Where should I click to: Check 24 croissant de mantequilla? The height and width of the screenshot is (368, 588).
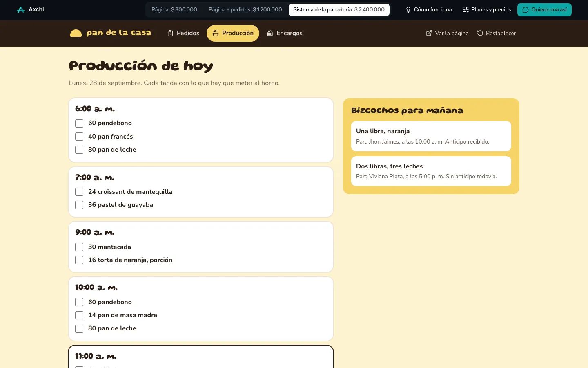(79, 192)
